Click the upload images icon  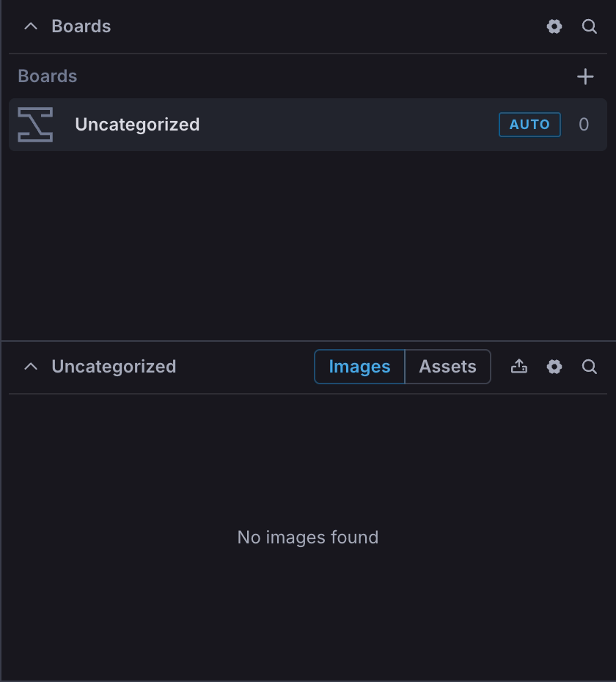519,367
